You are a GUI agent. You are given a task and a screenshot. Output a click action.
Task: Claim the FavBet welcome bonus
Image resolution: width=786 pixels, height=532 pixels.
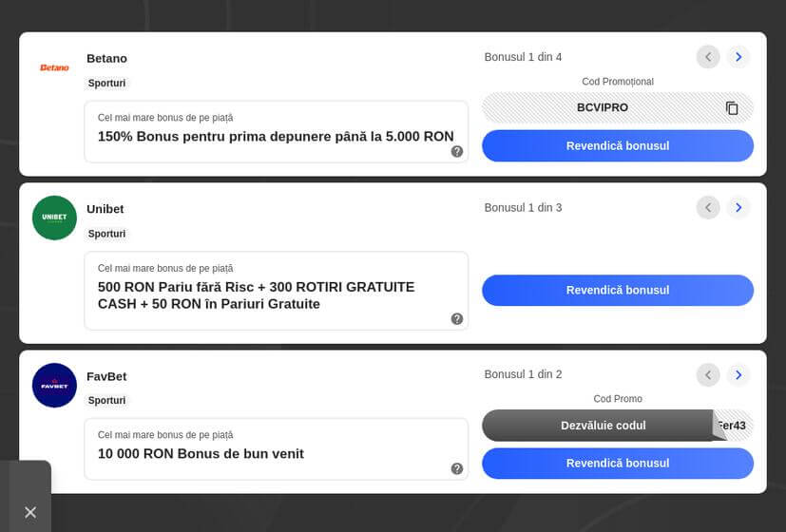[617, 463]
